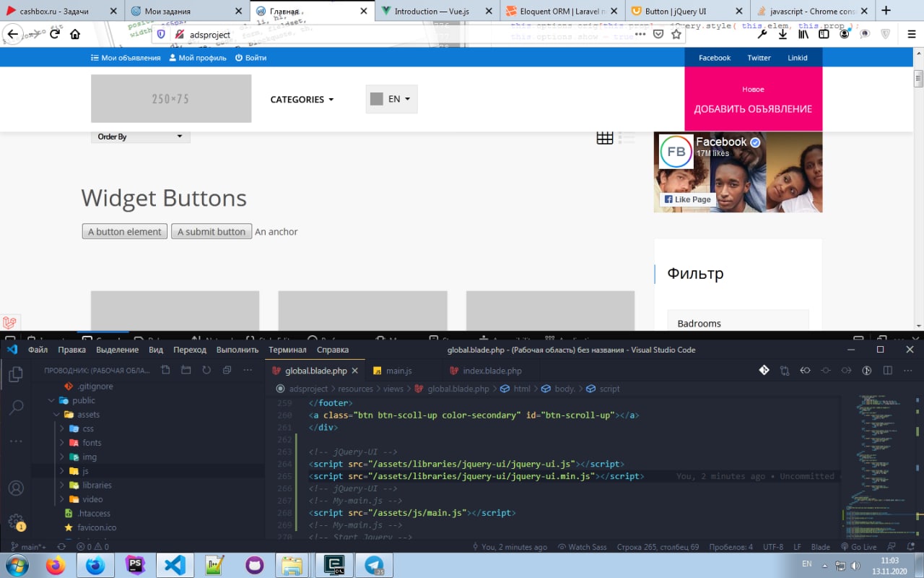Screen dimensions: 924x578
Task: Switch to list view on webpage
Action: (627, 137)
